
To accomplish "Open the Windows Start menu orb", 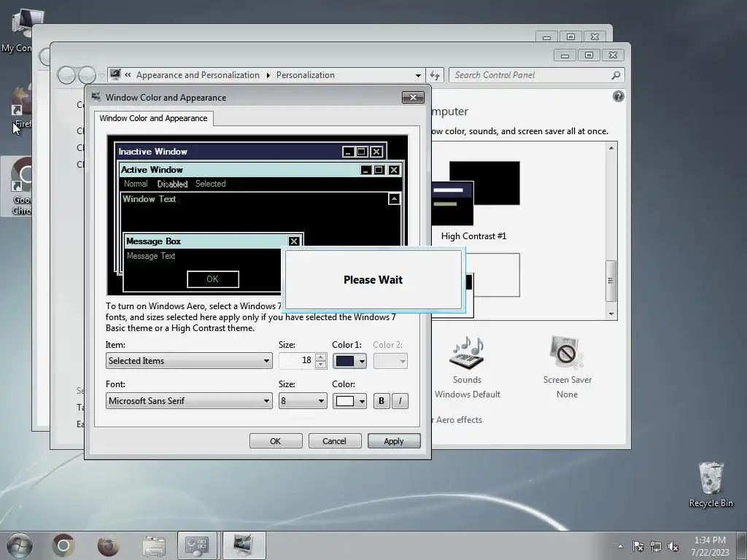I will pos(20,545).
